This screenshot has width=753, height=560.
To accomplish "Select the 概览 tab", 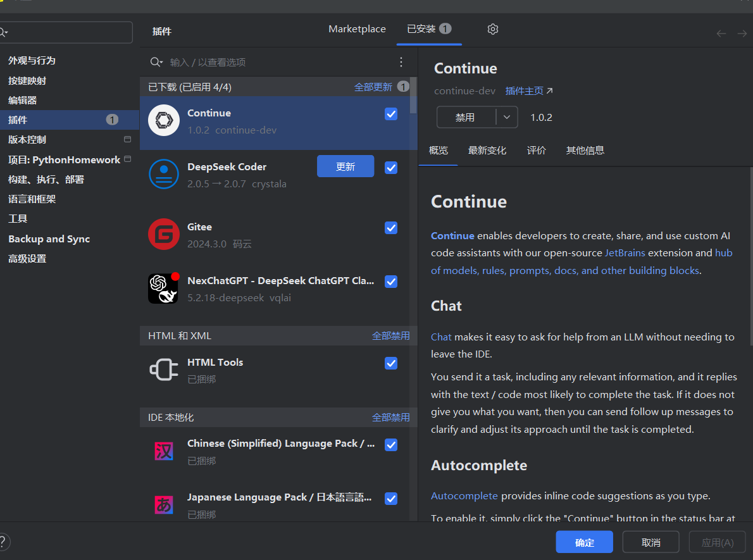I will 438,150.
